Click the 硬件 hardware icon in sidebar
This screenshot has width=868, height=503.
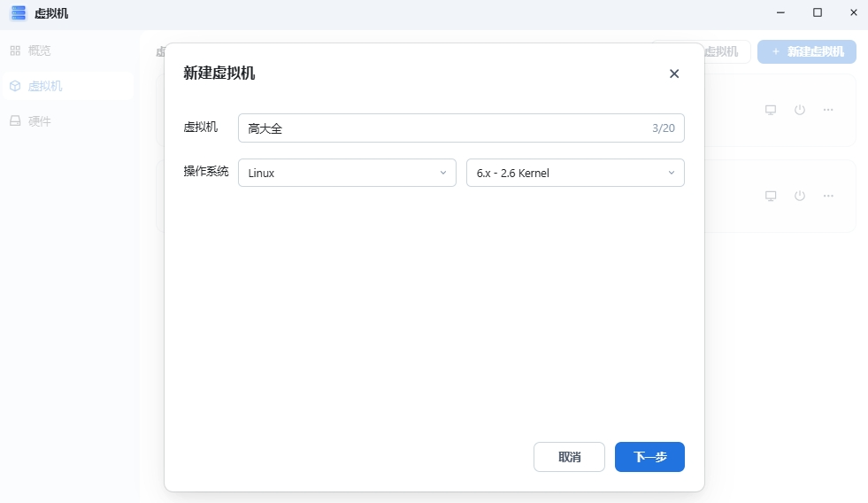(15, 121)
